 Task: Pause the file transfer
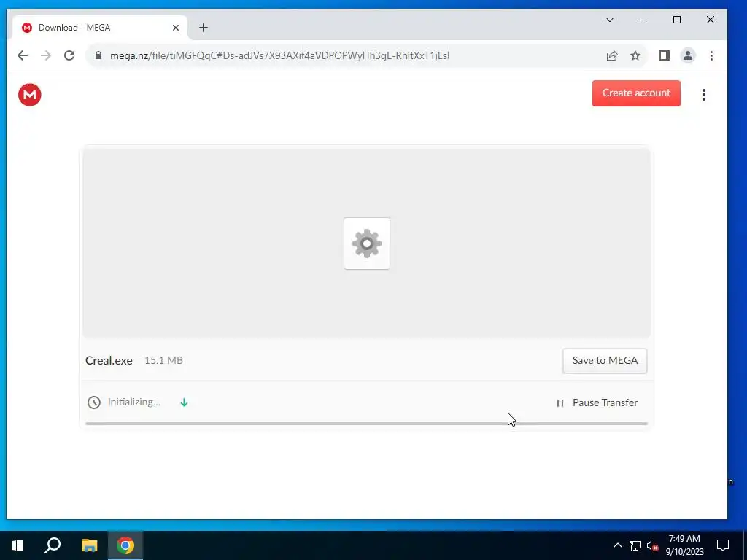tap(597, 402)
